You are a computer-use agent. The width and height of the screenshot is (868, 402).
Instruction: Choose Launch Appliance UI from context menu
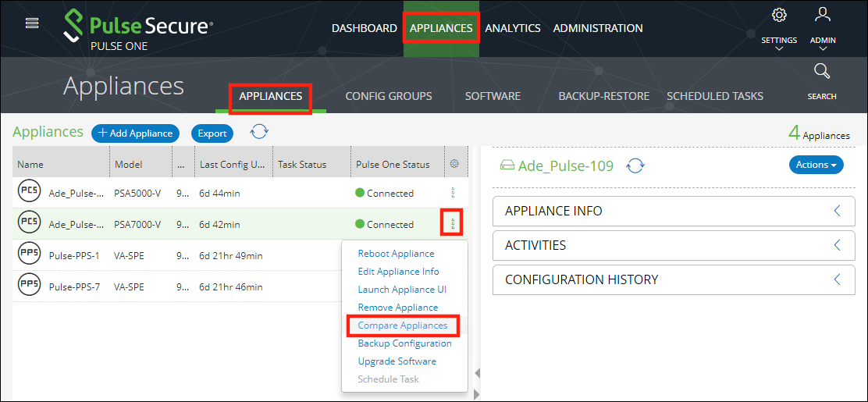tap(402, 290)
